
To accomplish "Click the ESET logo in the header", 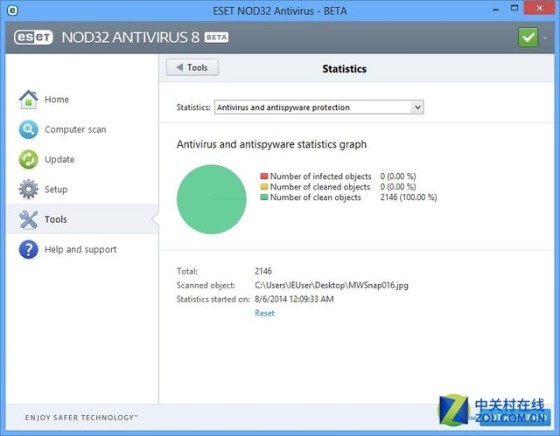I will [33, 37].
